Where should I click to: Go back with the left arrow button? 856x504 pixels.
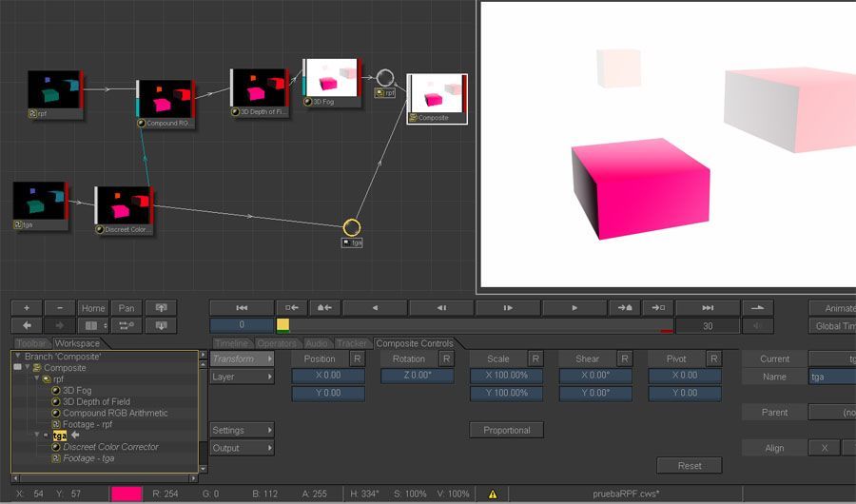(27, 325)
